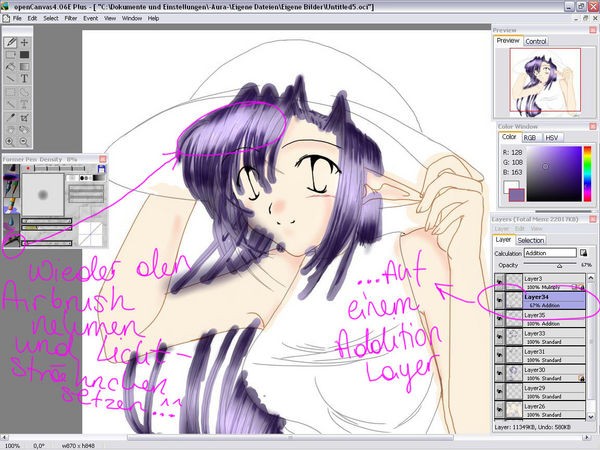Screen dimensions: 600x450
Task: Select the pen tool in the toolbox
Action: point(11,43)
